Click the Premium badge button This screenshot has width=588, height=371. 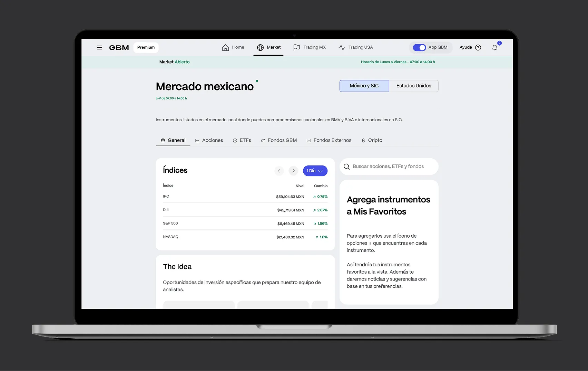tap(146, 48)
